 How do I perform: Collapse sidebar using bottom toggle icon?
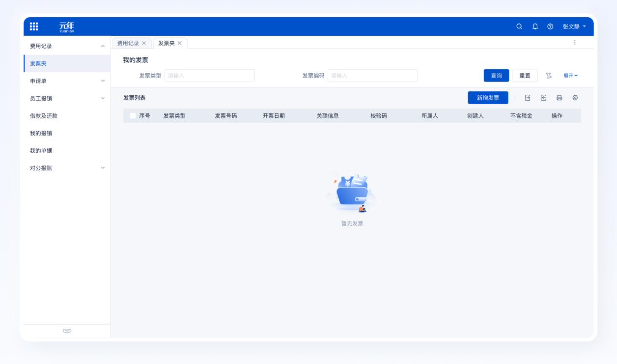coord(67,331)
